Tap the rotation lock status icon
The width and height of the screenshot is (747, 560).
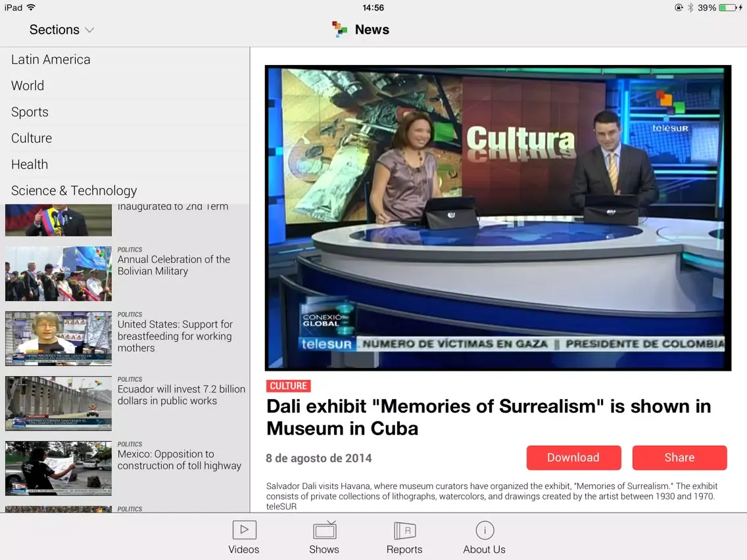pyautogui.click(x=679, y=8)
